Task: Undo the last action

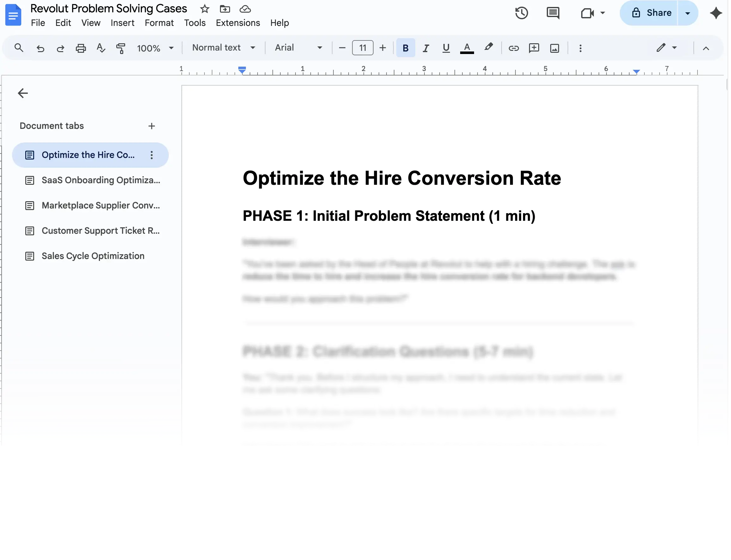Action: (40, 48)
